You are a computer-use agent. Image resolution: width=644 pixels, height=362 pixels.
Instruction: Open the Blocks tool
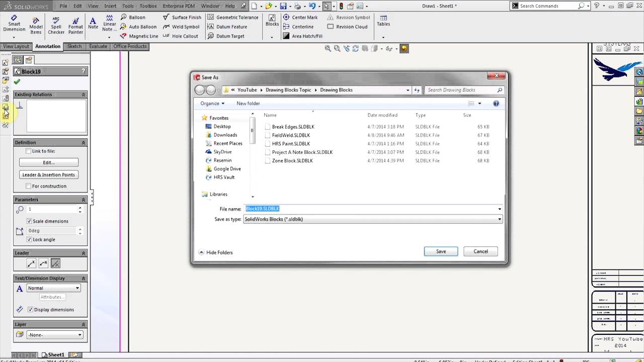click(272, 21)
